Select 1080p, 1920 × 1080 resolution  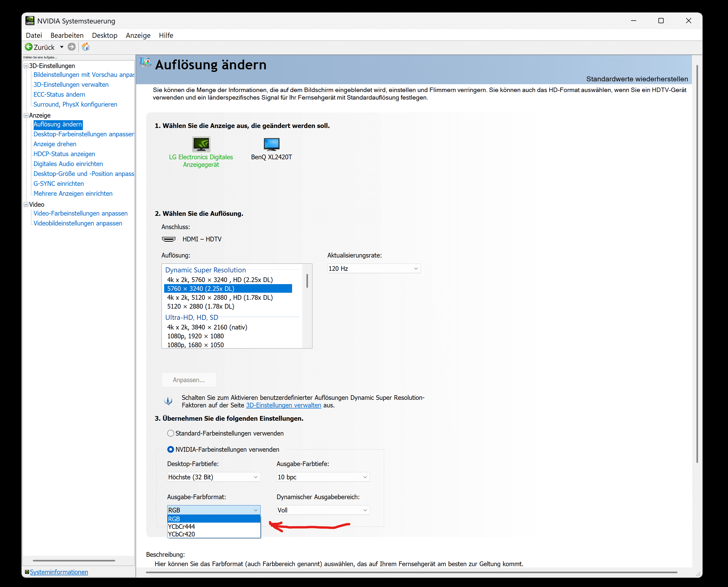click(228, 336)
